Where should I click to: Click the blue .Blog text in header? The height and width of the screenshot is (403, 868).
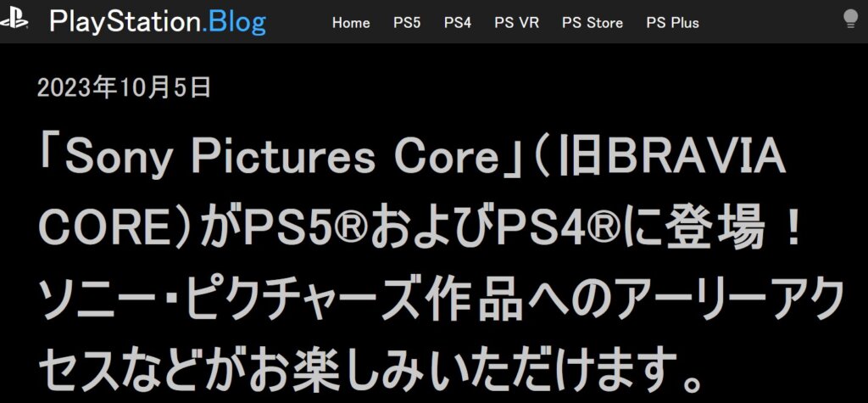[x=234, y=23]
